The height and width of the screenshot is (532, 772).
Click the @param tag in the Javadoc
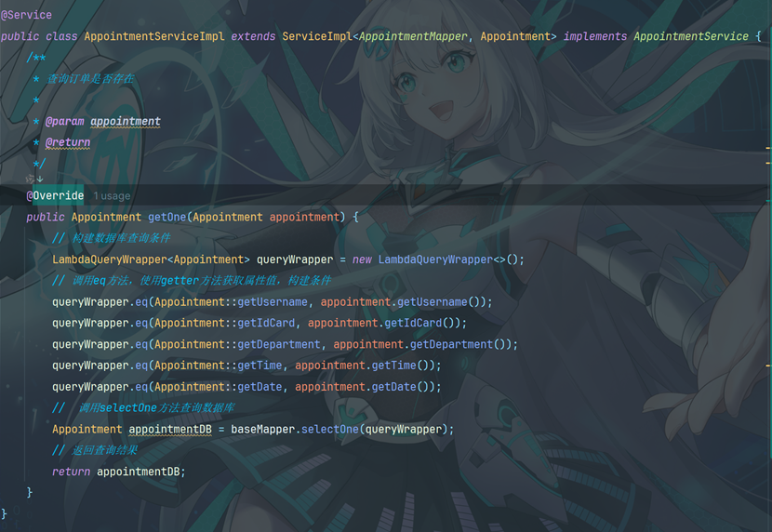tap(64, 121)
